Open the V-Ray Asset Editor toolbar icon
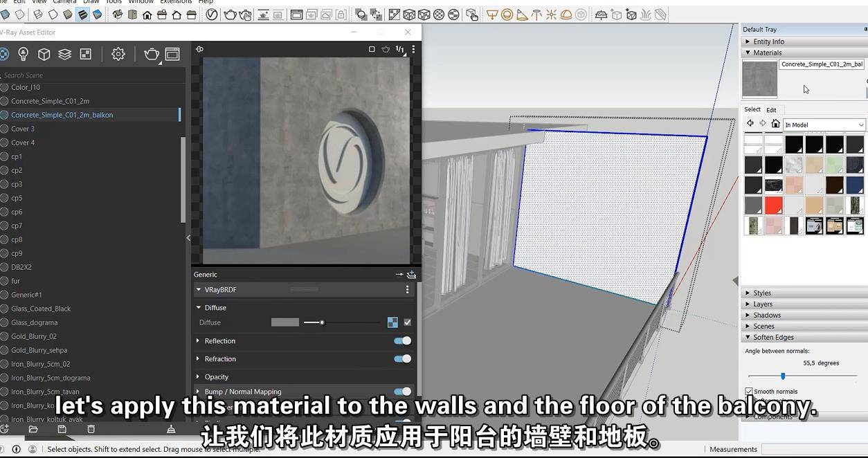This screenshot has width=868, height=458. click(212, 15)
